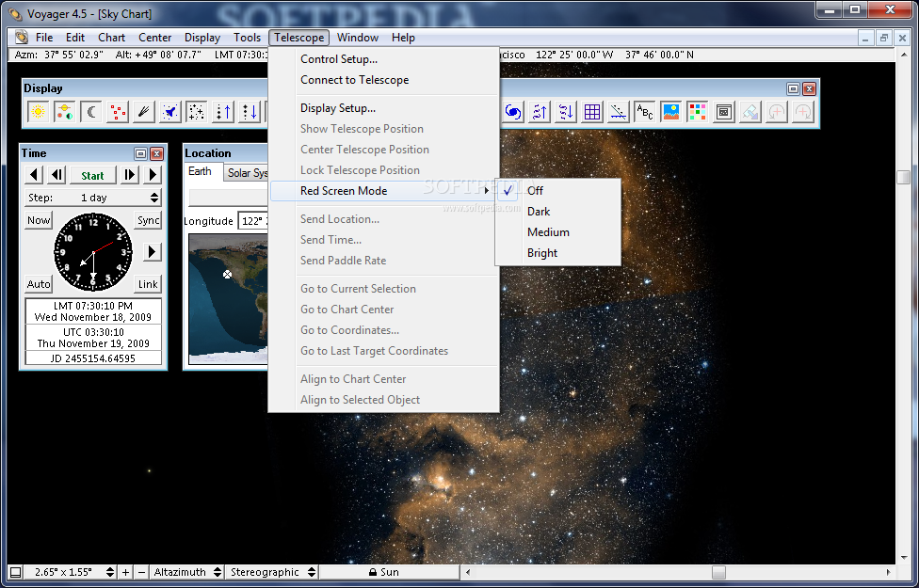Toggle coordinate grid icon
The width and height of the screenshot is (919, 588).
coord(592,111)
